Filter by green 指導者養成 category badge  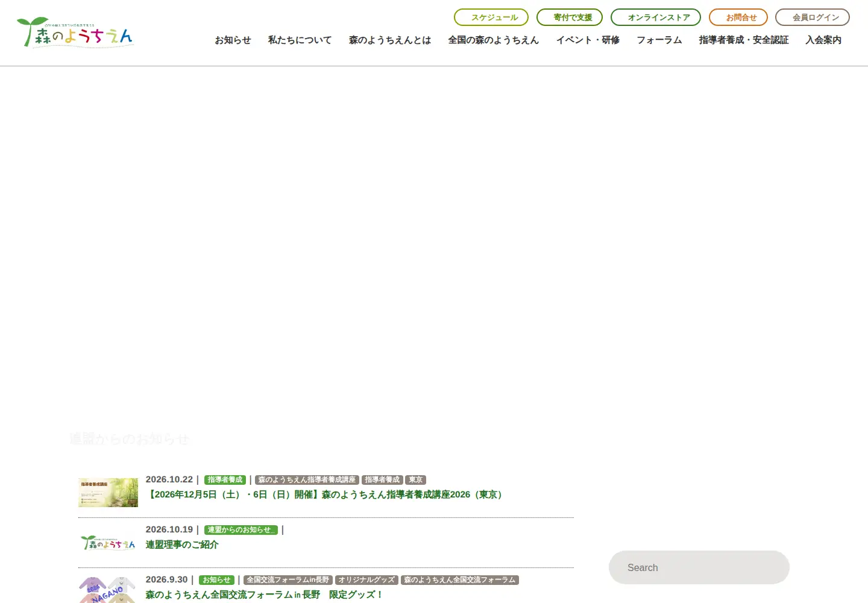click(225, 480)
